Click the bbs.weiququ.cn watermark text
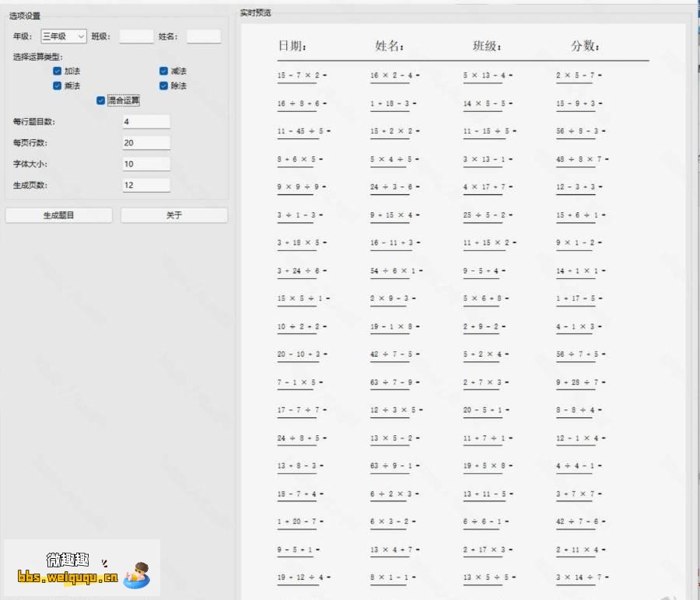This screenshot has width=700, height=600. [x=68, y=577]
